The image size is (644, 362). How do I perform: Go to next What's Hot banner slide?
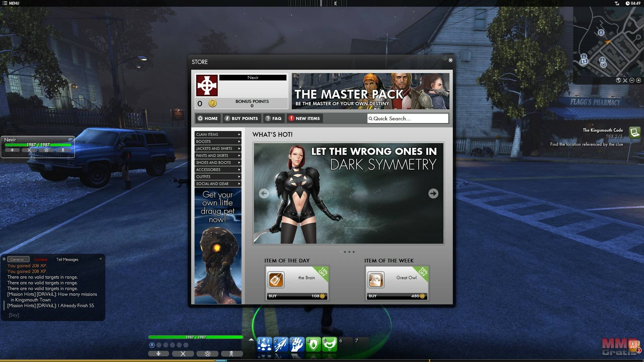433,193
